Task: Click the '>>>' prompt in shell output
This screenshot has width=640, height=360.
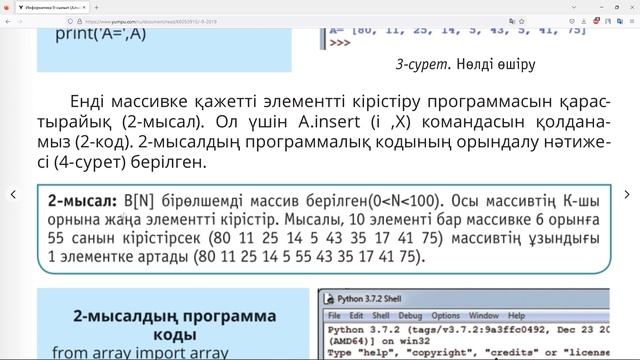Action: click(x=340, y=43)
